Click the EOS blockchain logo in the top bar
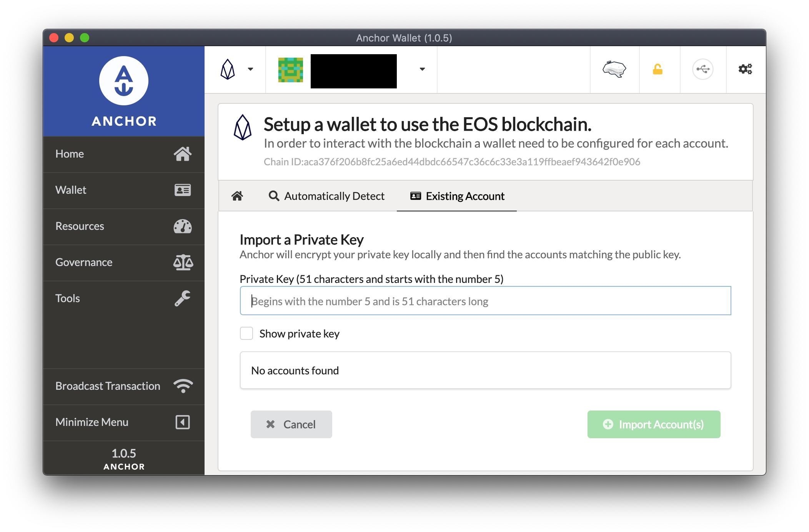 (228, 70)
